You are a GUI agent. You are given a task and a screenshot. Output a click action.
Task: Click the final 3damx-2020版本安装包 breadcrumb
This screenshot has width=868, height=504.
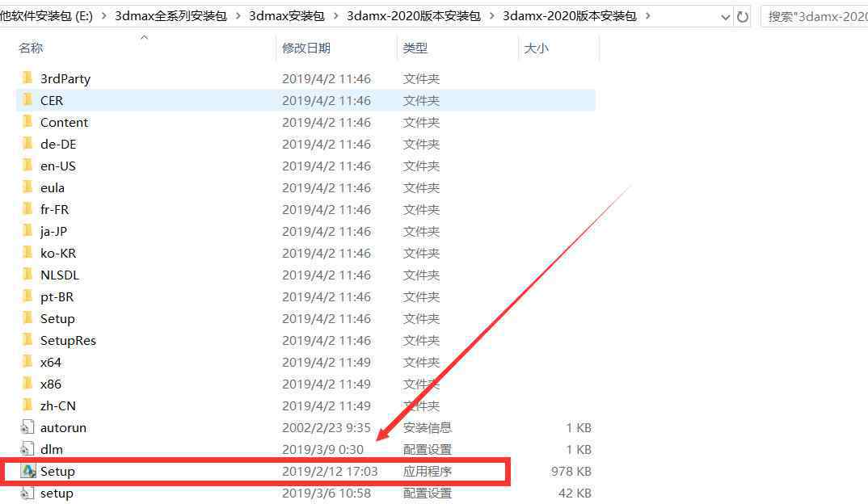tap(570, 17)
